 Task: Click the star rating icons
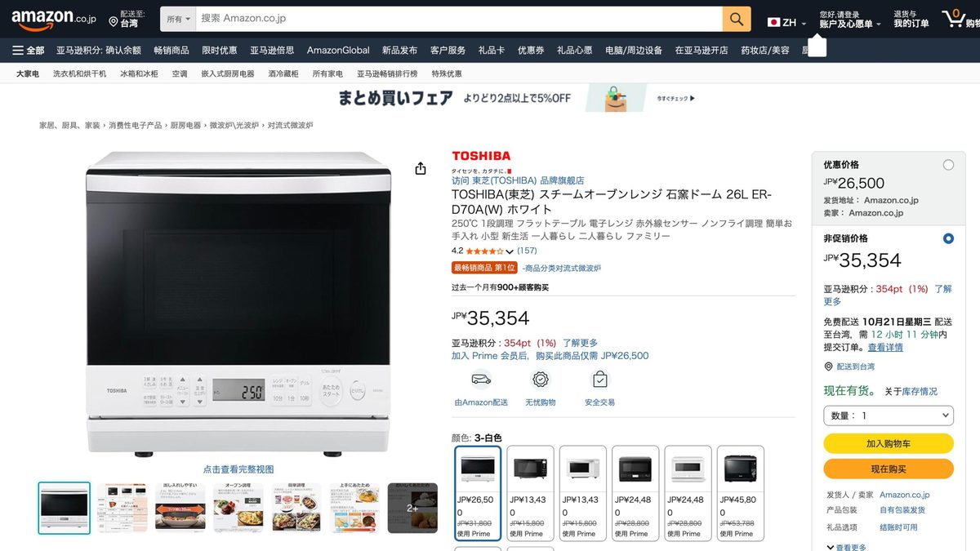[x=484, y=251]
